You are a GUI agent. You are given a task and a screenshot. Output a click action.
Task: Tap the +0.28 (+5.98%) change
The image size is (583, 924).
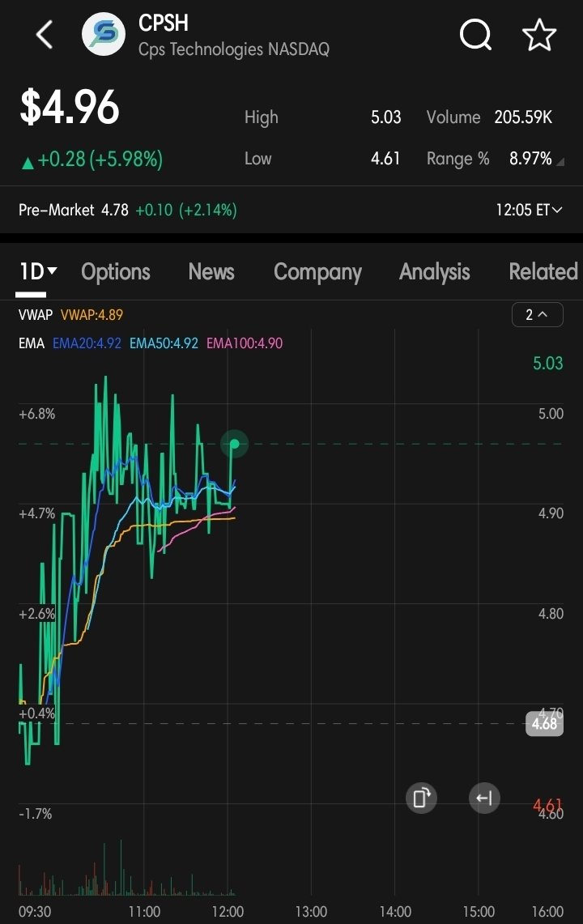92,159
